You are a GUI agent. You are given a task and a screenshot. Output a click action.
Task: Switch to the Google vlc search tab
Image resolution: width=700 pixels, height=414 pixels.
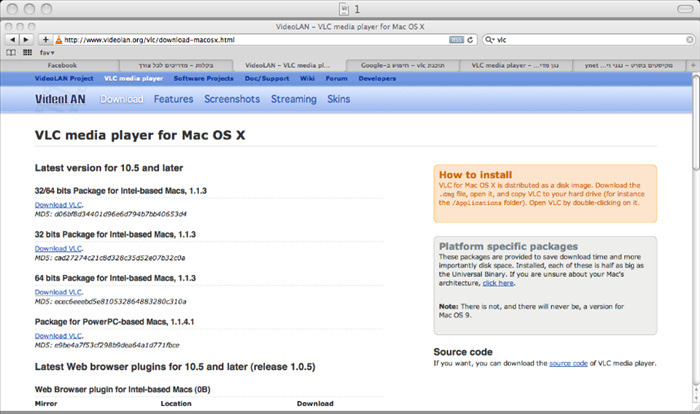pos(403,65)
